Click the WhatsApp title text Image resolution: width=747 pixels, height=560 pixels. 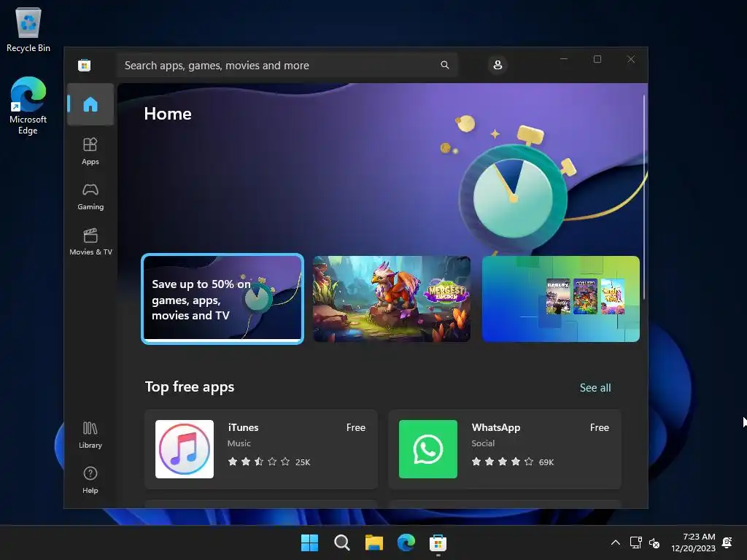click(495, 427)
